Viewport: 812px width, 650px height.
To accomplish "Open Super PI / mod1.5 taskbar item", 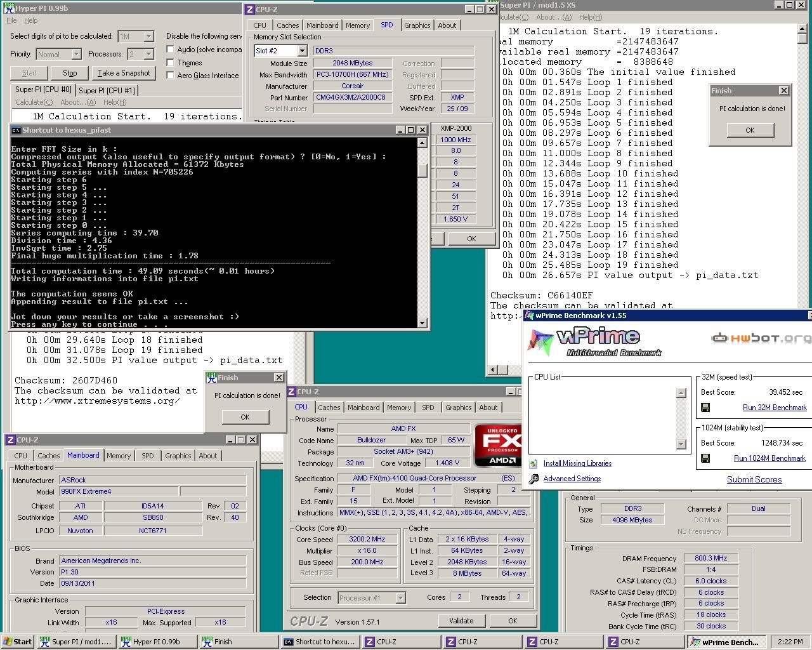I will [x=75, y=642].
